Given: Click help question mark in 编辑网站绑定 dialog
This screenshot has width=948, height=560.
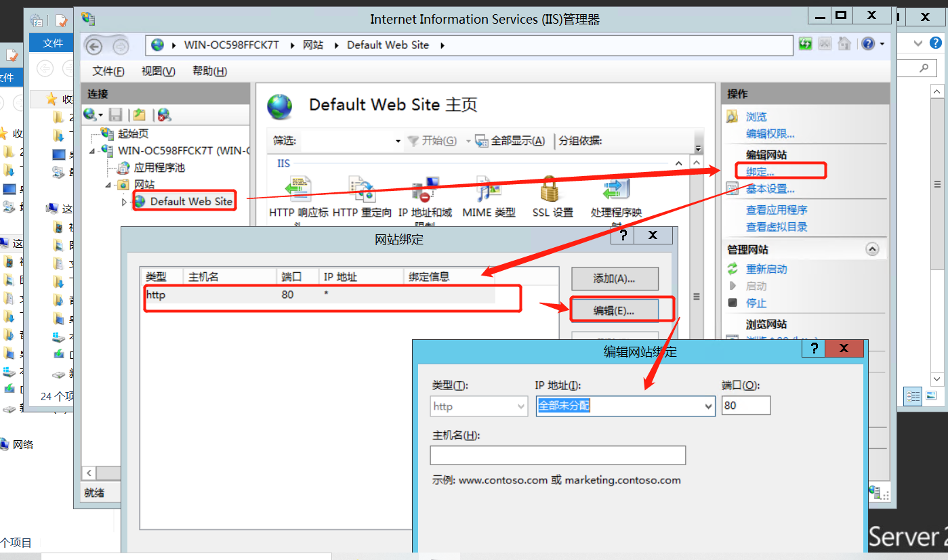Looking at the screenshot, I should coord(812,348).
